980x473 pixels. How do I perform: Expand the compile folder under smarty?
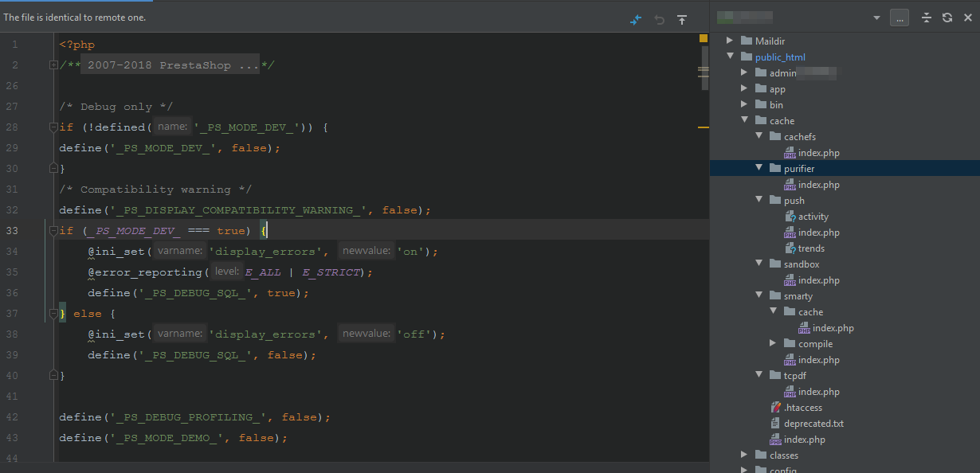pos(772,344)
